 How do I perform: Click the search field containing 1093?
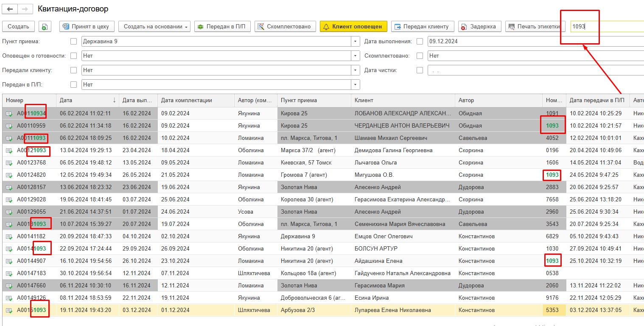[607, 26]
